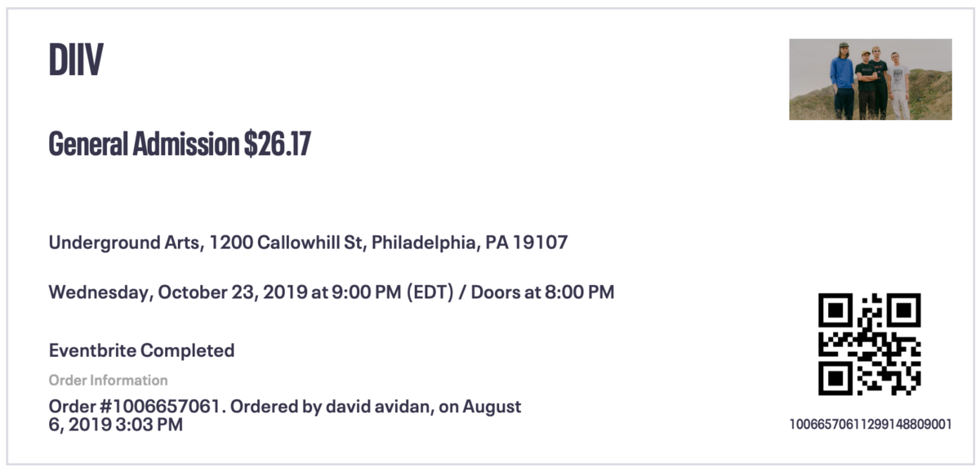Click the General Admission $26.17 heading
980x472 pixels.
tap(180, 145)
